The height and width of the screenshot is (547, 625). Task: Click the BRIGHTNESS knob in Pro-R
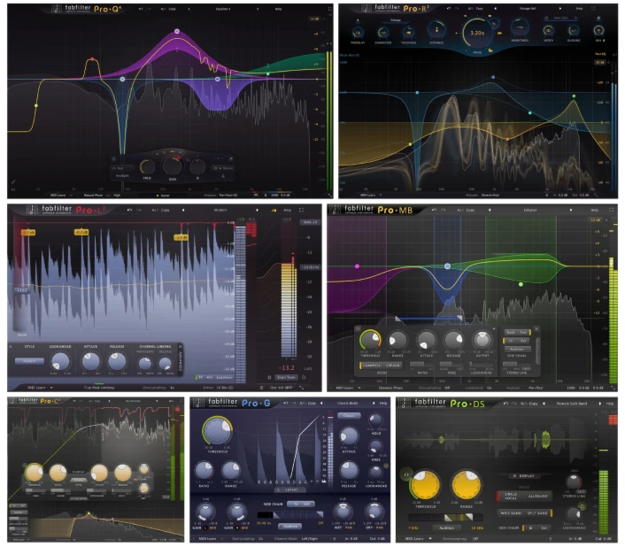point(520,28)
